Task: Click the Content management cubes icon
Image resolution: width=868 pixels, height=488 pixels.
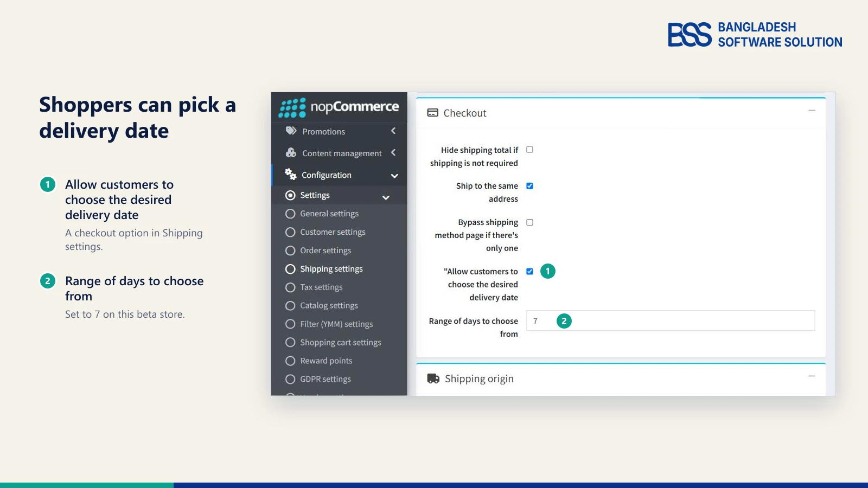Action: pos(291,153)
